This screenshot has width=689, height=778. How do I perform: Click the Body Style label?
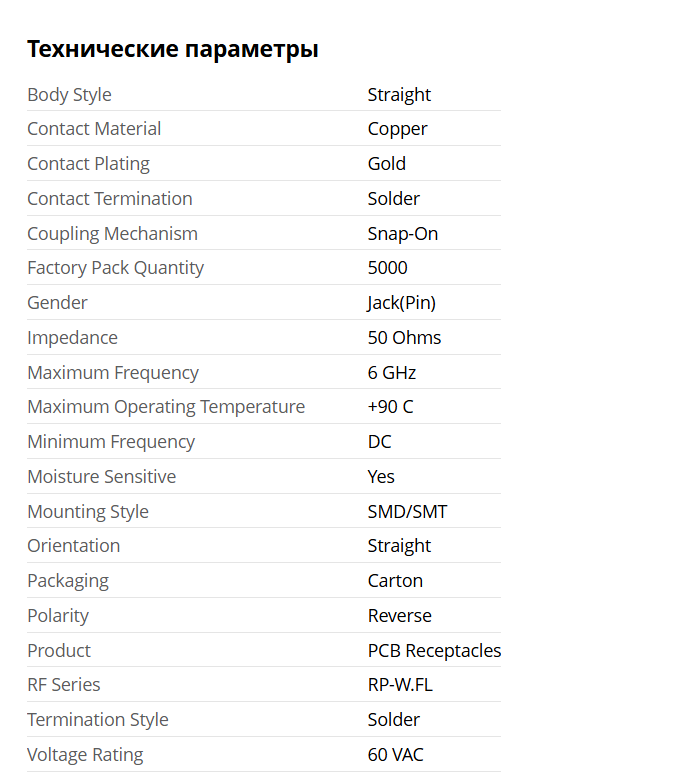[69, 95]
